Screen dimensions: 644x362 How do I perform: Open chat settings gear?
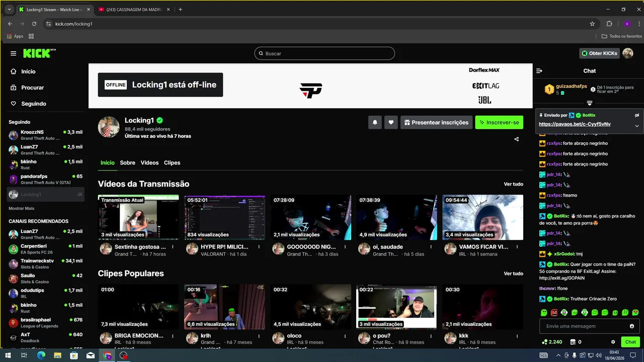coord(613,342)
